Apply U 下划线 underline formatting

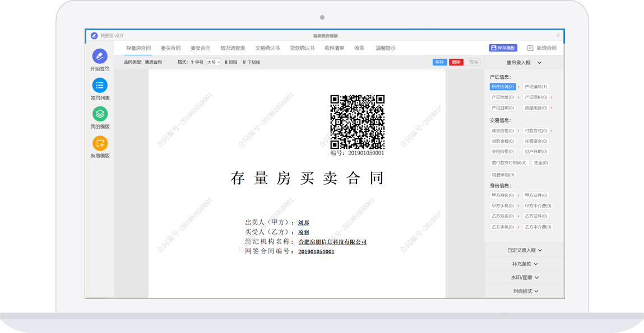coord(251,62)
